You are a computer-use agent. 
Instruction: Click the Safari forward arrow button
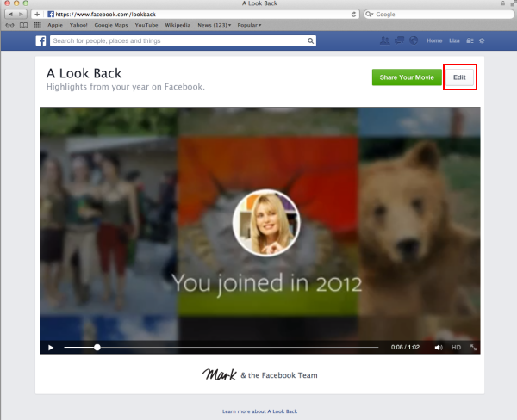pos(22,14)
